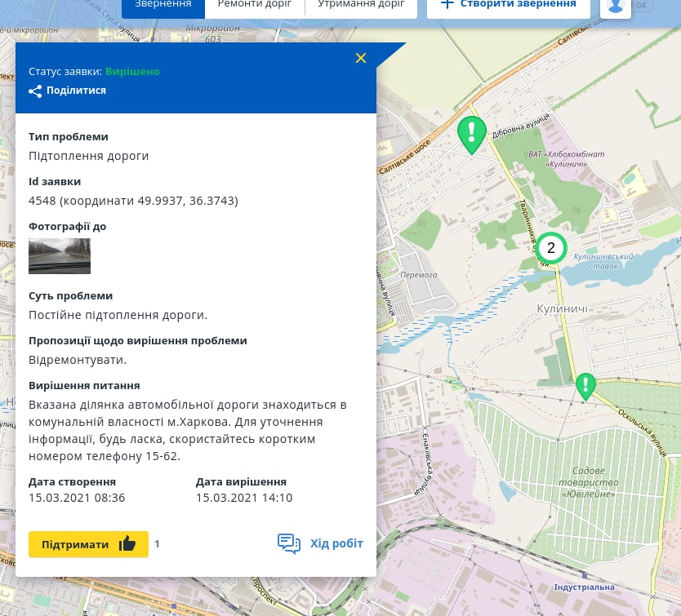
Task: Click the Підтримати support button
Action: 89,544
